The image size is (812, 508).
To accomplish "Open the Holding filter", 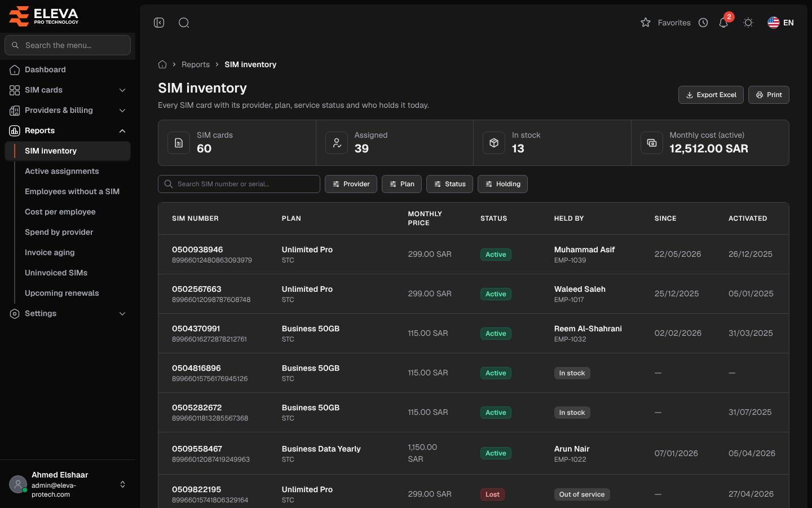I will 502,184.
